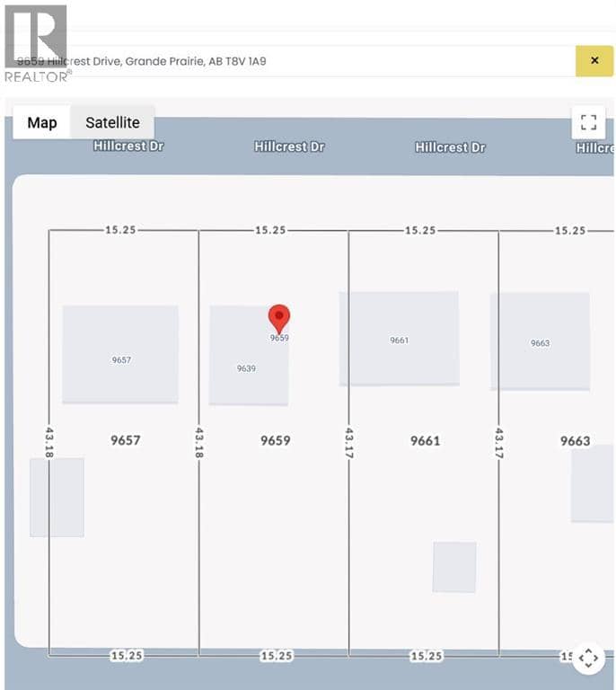Screen dimensions: 616x690
Task: Click the REALTOR logo
Action: 37,43
